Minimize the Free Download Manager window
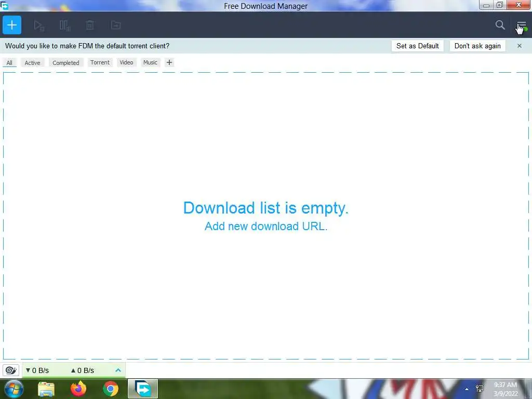 [486, 5]
